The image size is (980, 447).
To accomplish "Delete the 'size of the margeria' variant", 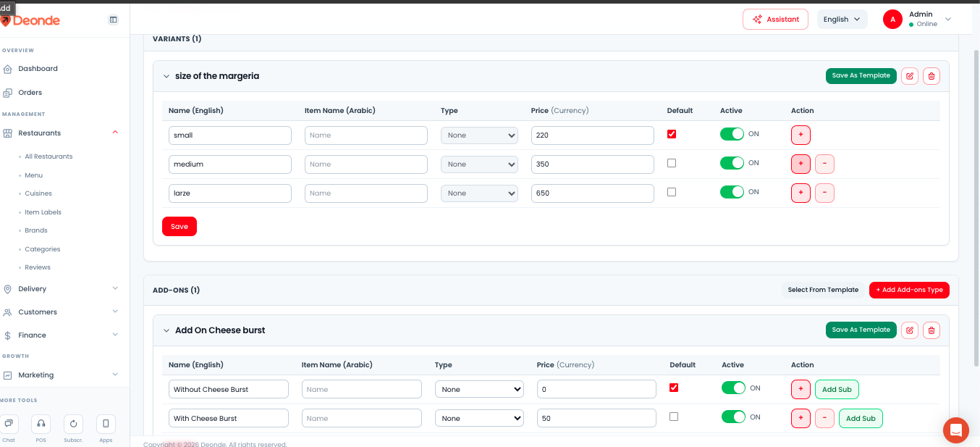I will [x=932, y=76].
